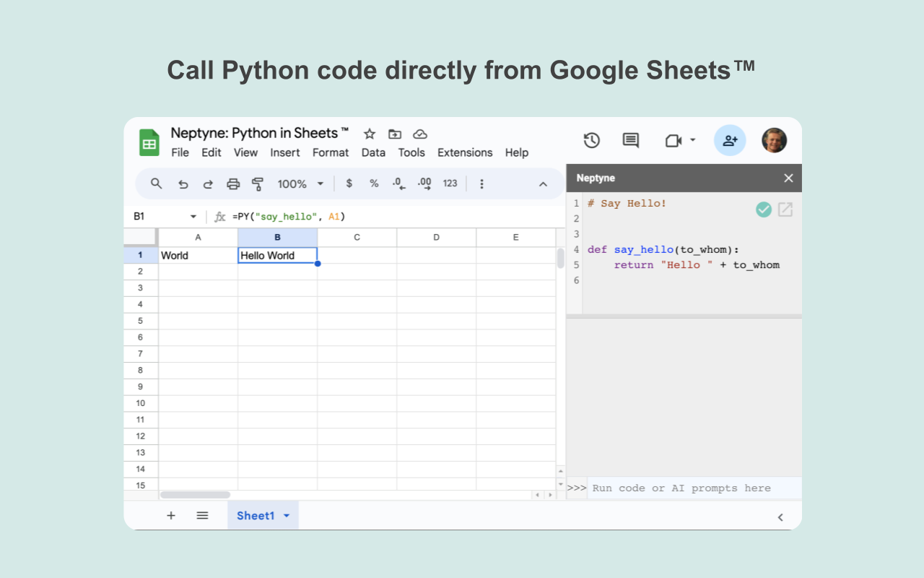Select the Sheet1 tab

[x=263, y=516]
